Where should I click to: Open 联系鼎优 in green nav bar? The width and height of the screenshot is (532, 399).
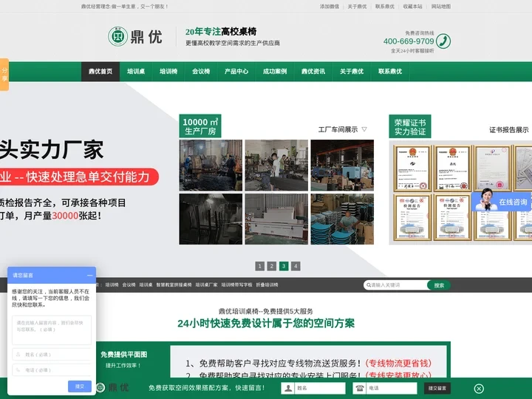tap(390, 71)
